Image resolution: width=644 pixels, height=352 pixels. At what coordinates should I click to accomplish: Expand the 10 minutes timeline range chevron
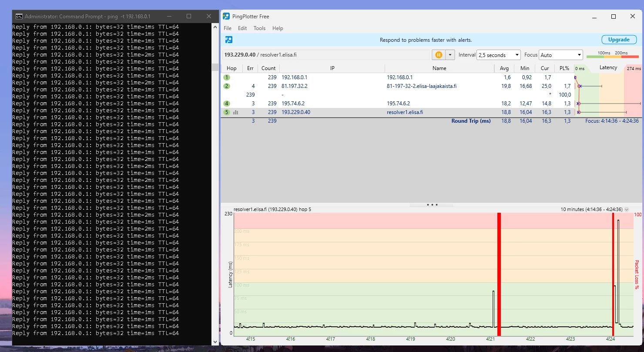[x=627, y=209]
